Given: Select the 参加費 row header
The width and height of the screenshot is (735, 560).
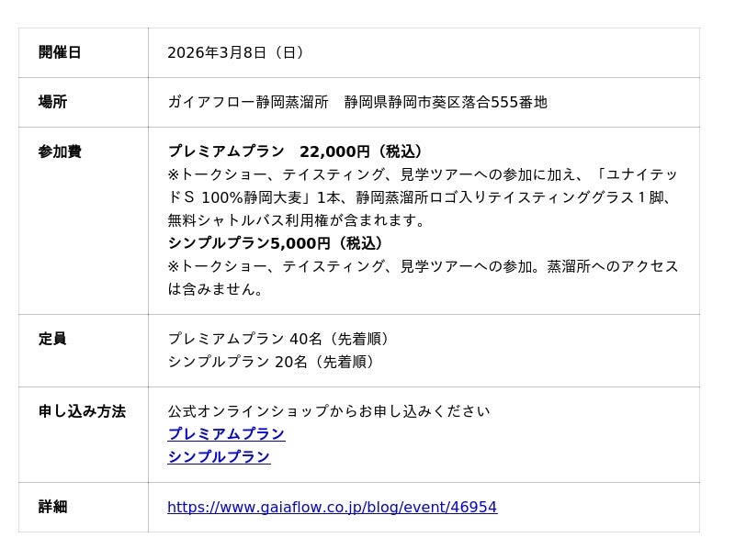Looking at the screenshot, I should [60, 151].
